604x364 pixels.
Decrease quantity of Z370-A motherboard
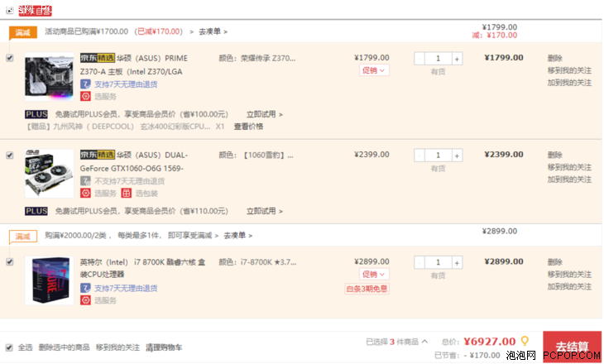click(x=419, y=59)
